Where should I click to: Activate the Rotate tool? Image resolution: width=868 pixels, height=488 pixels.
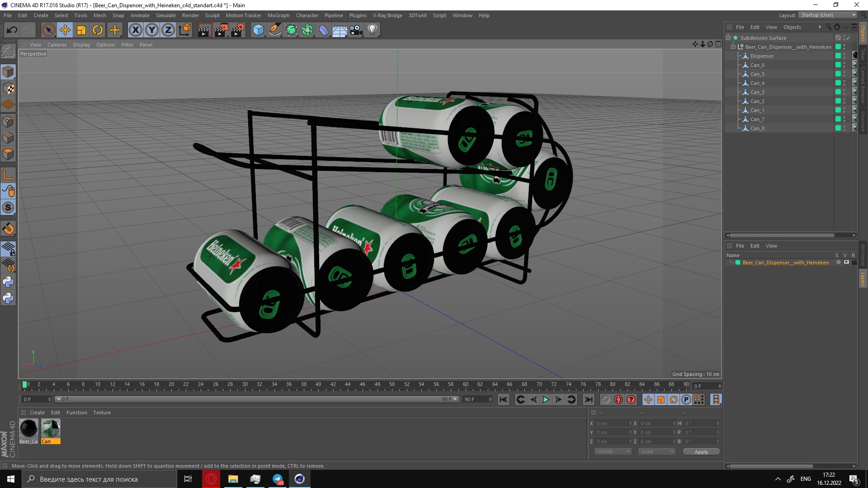coord(98,30)
